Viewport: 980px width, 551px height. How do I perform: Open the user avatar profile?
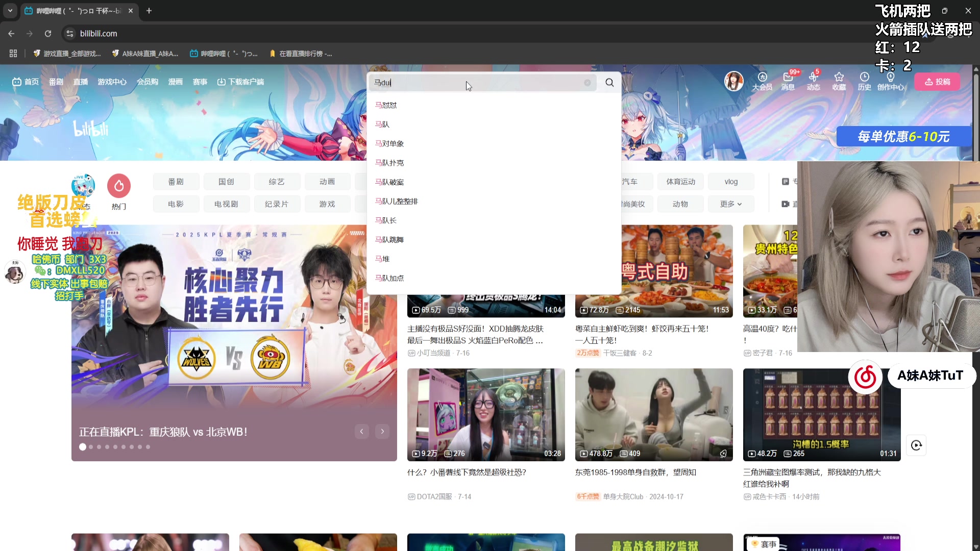[x=734, y=81]
